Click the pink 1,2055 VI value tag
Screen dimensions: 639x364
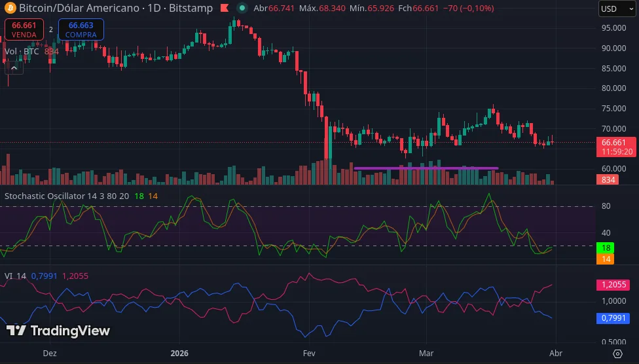[x=613, y=285]
